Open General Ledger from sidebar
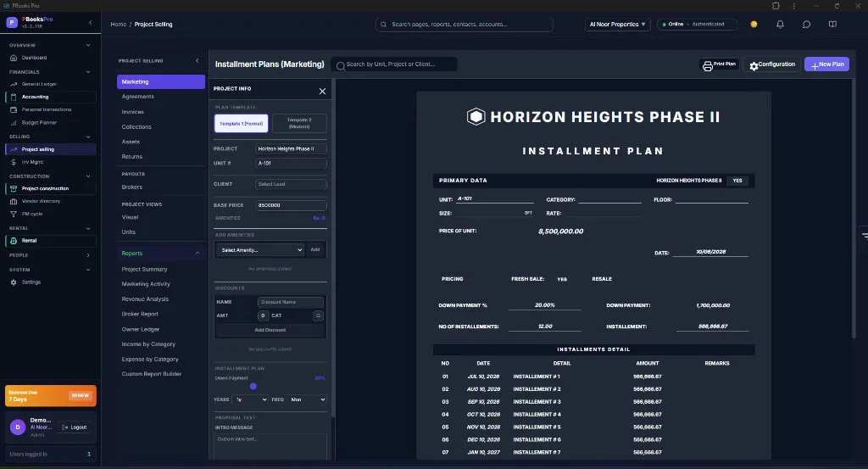Image resolution: width=868 pixels, height=469 pixels. click(x=51, y=84)
